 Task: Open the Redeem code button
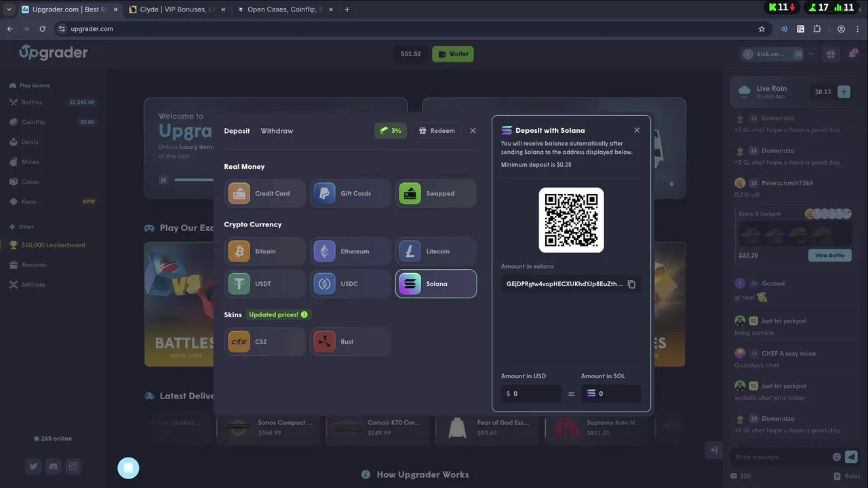[437, 131]
